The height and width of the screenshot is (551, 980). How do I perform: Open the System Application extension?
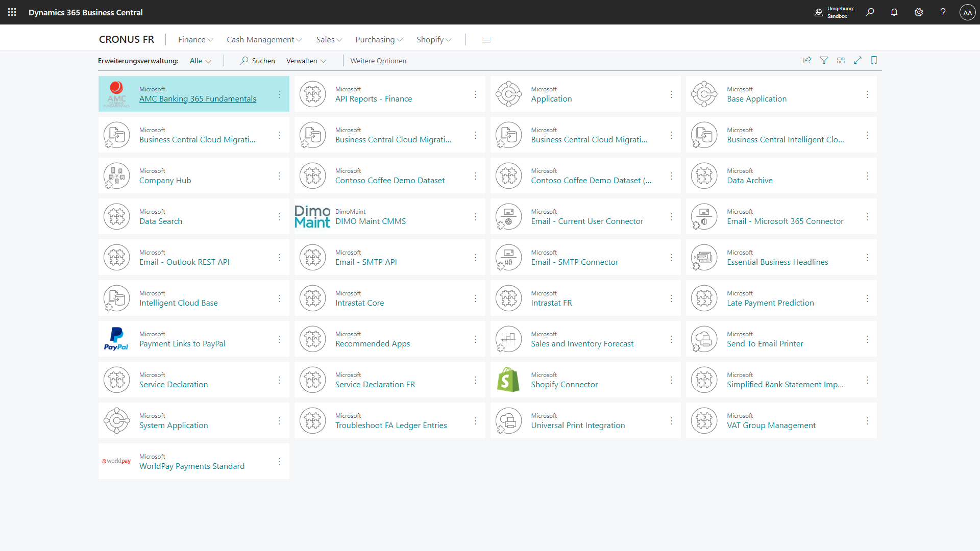(x=174, y=425)
